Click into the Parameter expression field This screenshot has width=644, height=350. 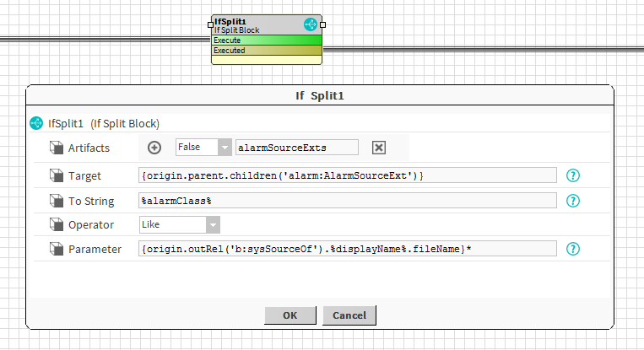point(347,249)
